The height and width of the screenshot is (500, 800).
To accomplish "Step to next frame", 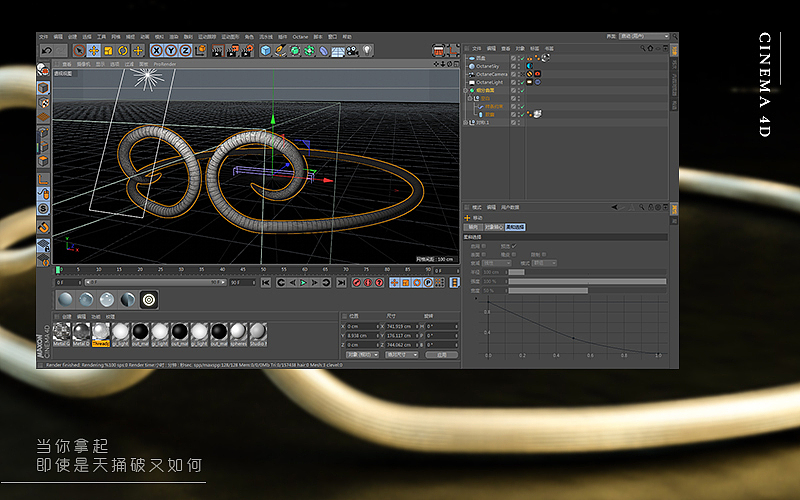I will [314, 282].
